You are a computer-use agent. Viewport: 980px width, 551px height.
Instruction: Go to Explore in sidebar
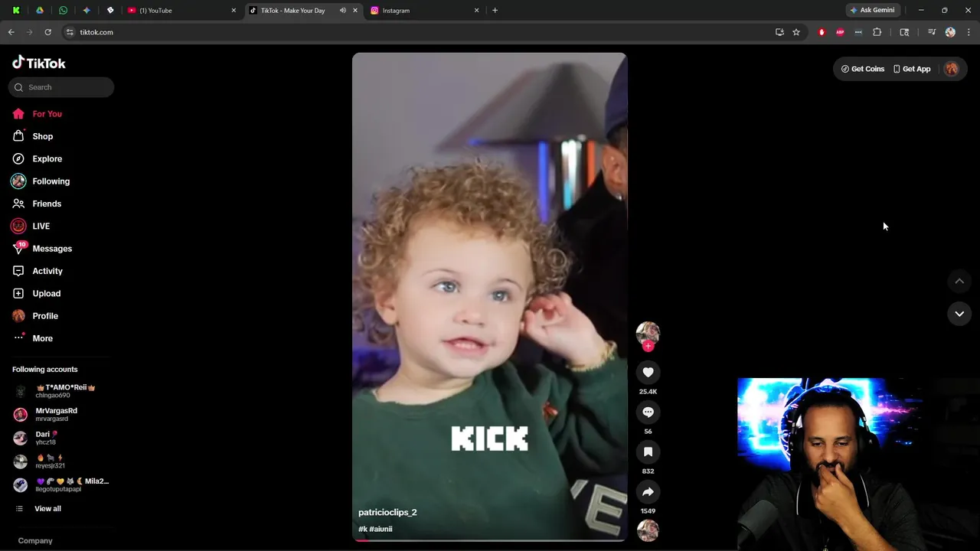[37, 158]
